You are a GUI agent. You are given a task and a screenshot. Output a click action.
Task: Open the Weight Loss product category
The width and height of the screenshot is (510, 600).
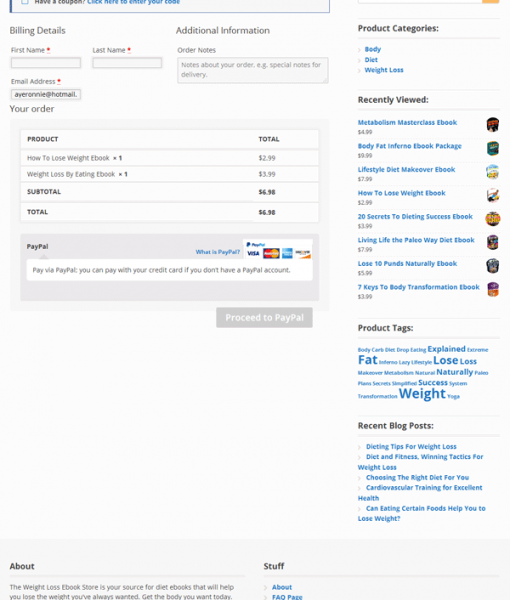[x=384, y=70]
